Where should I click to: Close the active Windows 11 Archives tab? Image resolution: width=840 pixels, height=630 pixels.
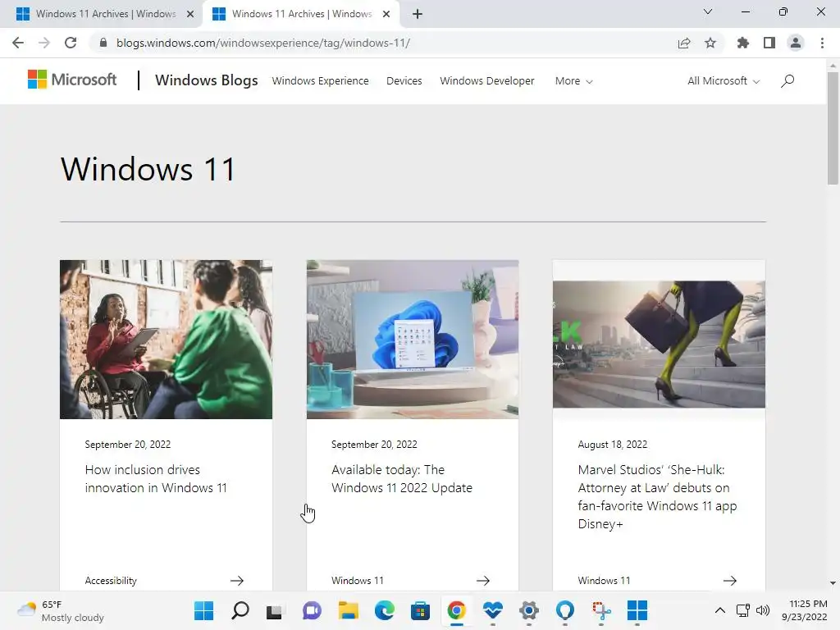(x=386, y=15)
